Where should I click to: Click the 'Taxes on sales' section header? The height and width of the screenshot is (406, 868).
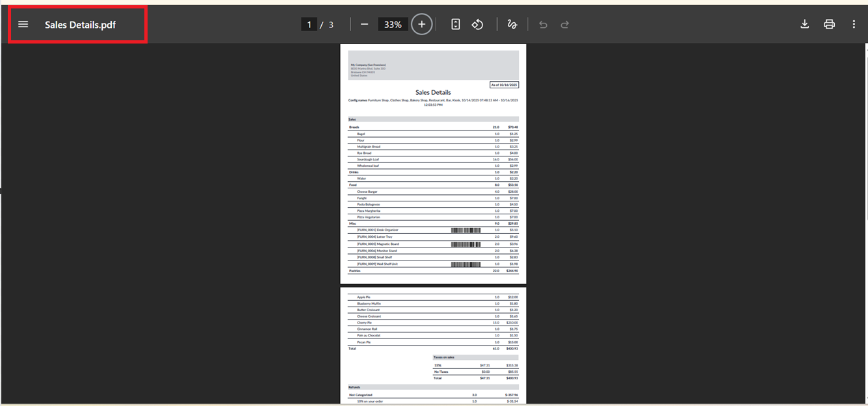(476, 357)
